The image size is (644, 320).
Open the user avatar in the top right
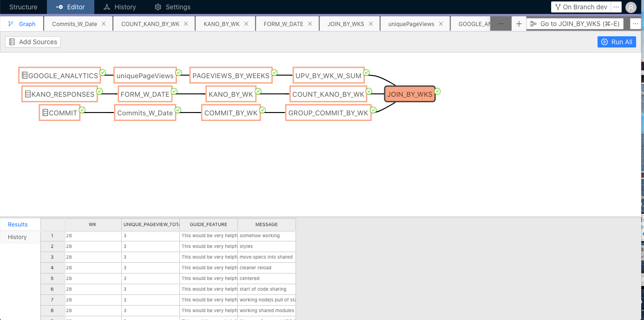click(x=631, y=7)
